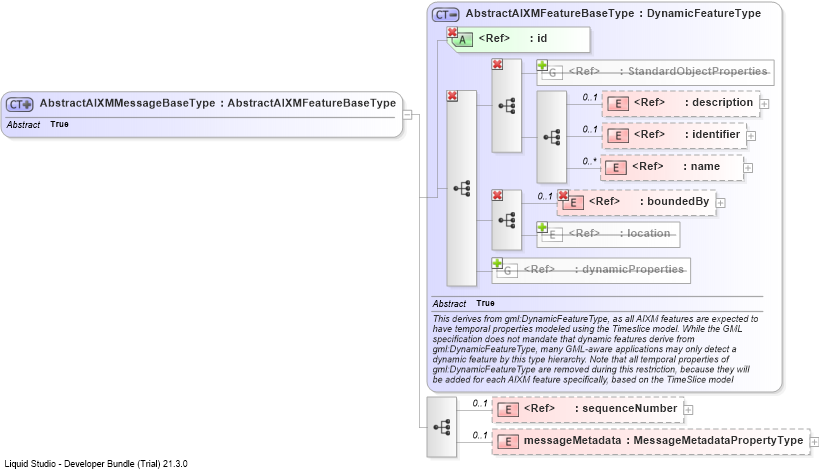The image size is (819, 469).
Task: Select the ': name' element label
Action: pyautogui.click(x=701, y=167)
